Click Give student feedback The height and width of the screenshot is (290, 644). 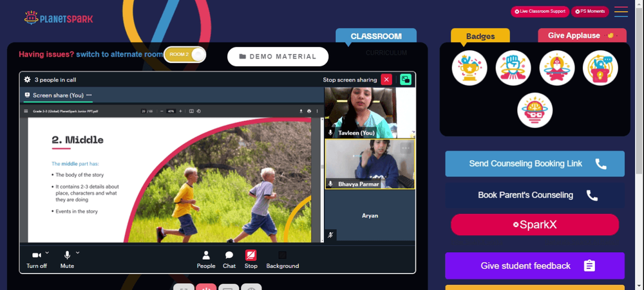[x=535, y=266]
